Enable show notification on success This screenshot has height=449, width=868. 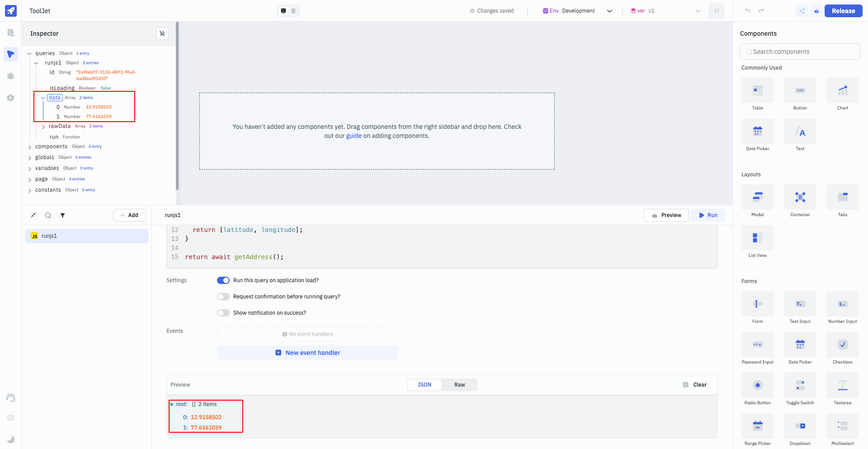click(223, 313)
